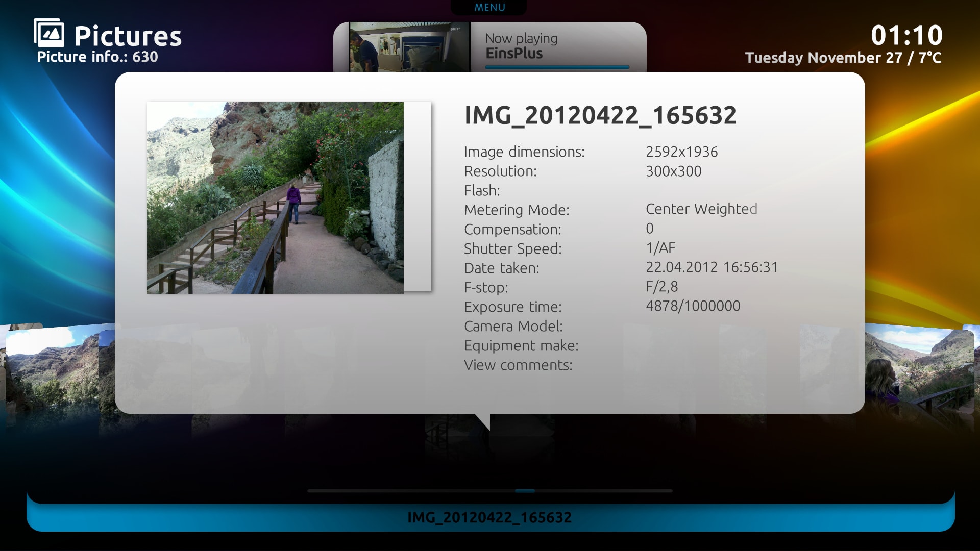Click the Flash label

tap(482, 191)
